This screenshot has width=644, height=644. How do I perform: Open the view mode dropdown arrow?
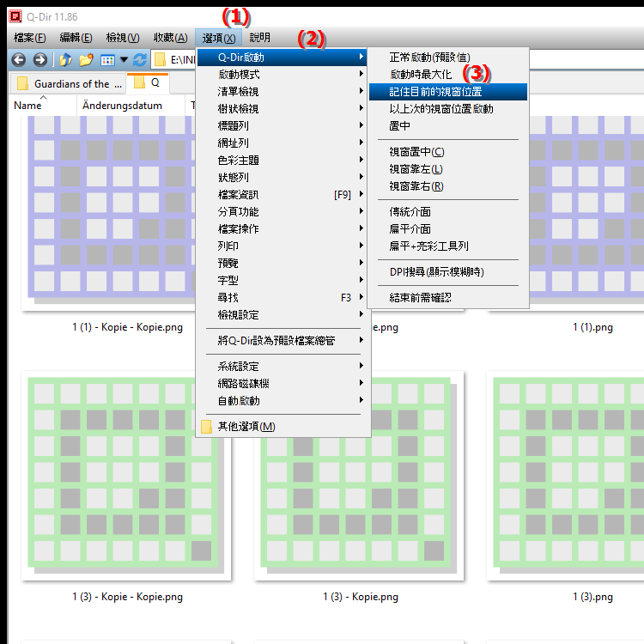124,60
